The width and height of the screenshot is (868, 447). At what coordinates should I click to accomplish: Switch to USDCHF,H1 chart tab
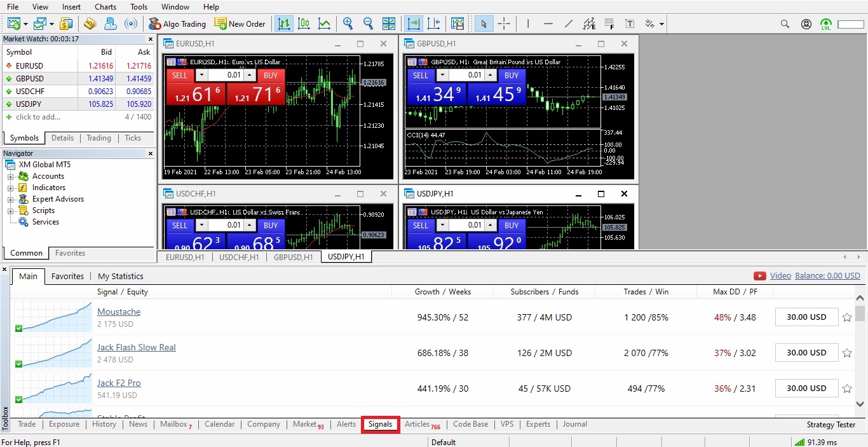click(239, 257)
